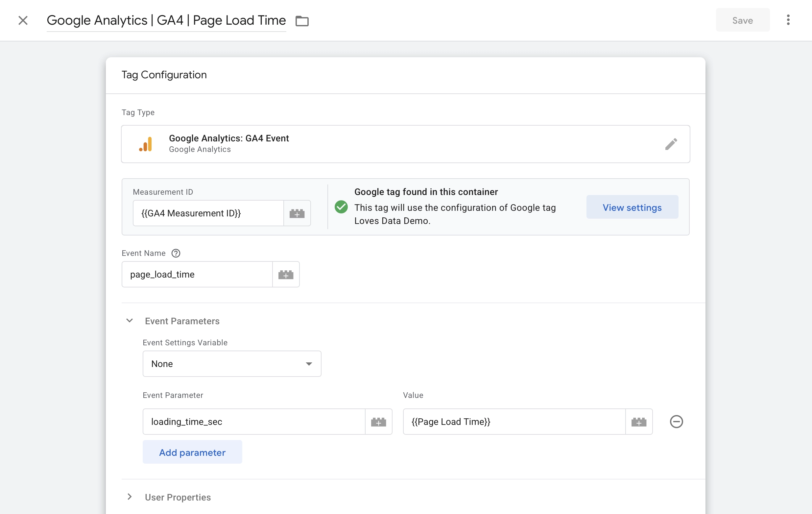
Task: Click the {{Page Load Time}} value field
Action: tap(514, 422)
